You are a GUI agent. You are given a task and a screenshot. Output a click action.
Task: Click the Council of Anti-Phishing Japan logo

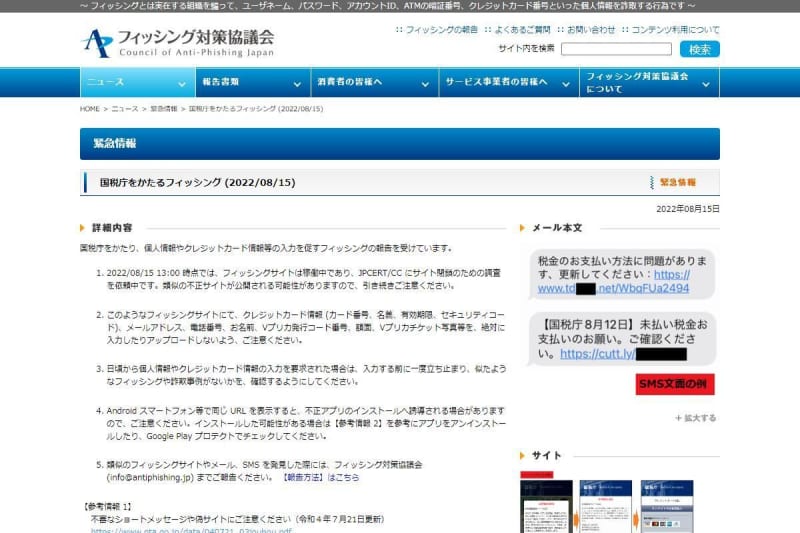(176, 42)
